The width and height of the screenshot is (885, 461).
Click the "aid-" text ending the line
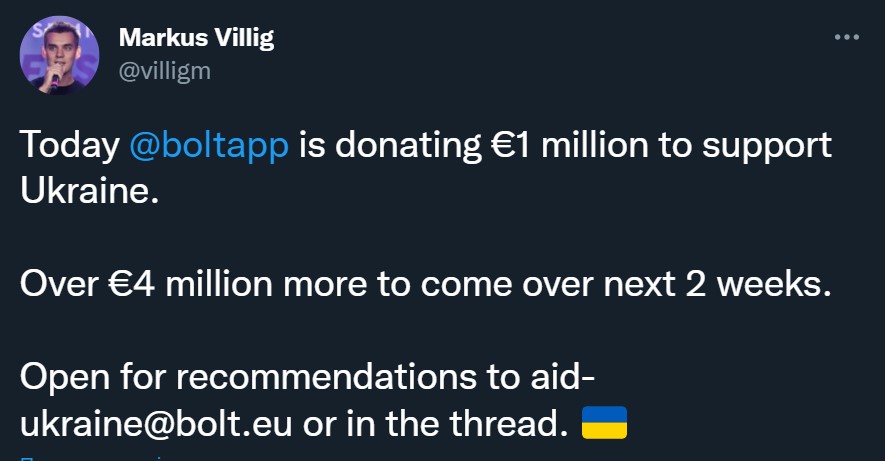[563, 376]
